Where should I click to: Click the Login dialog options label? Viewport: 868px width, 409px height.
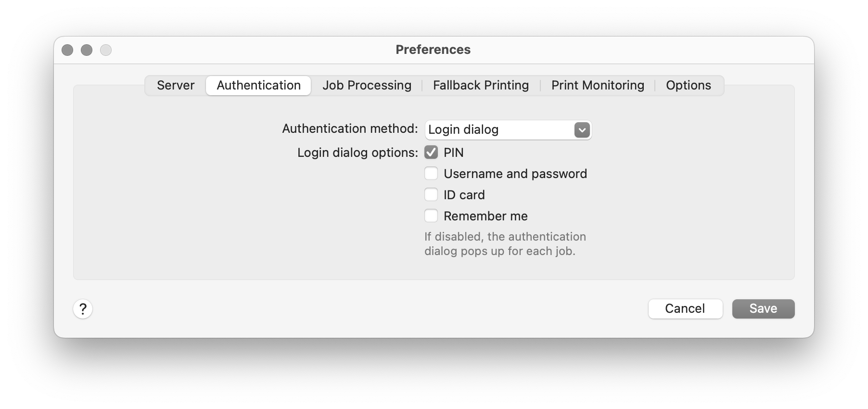[357, 152]
